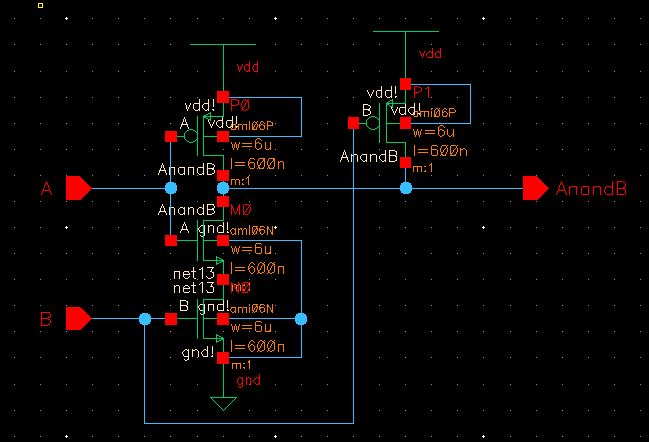Click the junction dot below P1 drain
The image size is (649, 442).
point(406,188)
